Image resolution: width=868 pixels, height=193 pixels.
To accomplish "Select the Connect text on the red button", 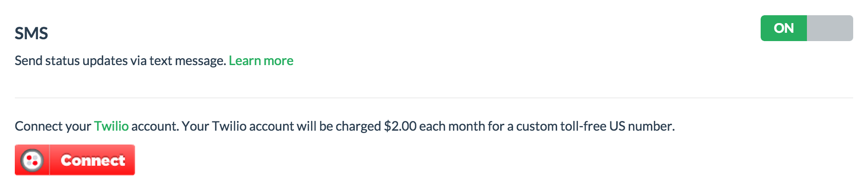I will [x=93, y=160].
